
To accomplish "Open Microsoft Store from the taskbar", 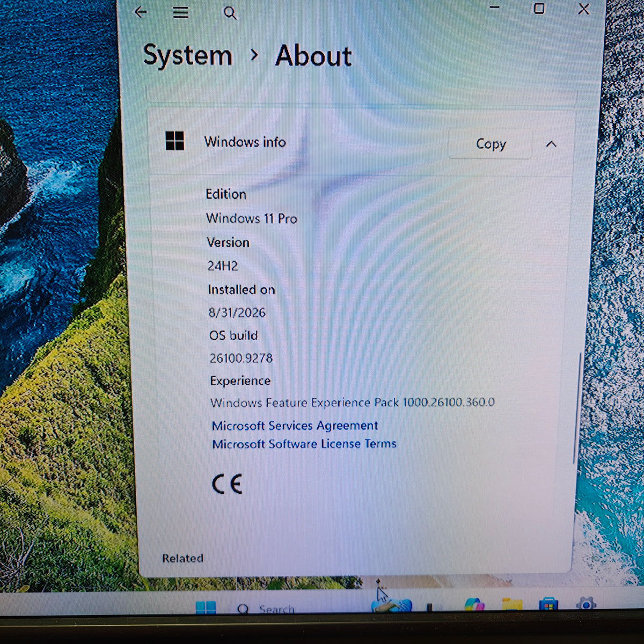I will click(548, 605).
